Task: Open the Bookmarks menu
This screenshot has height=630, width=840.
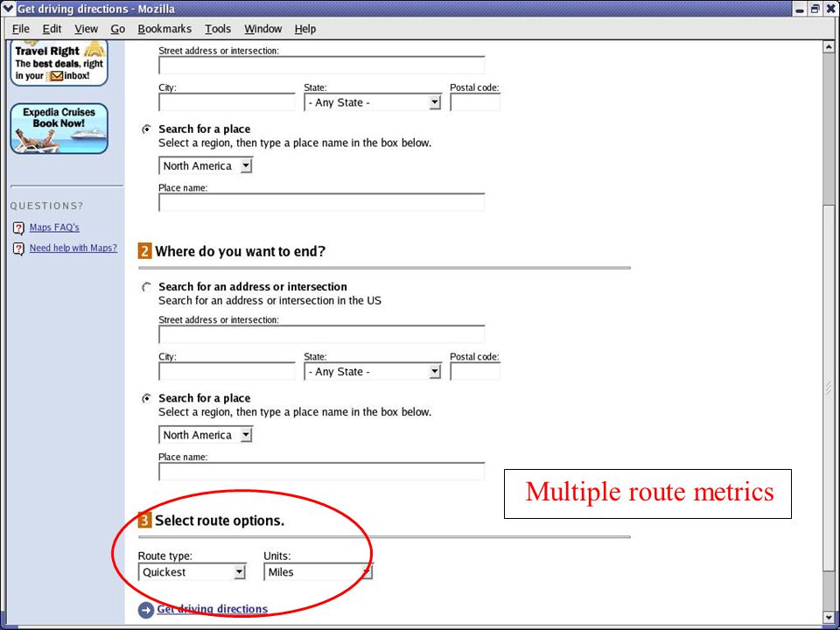Action: tap(164, 29)
